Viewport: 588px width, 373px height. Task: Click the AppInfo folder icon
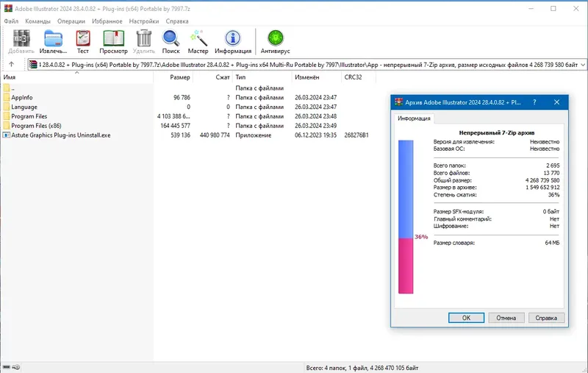pos(7,97)
